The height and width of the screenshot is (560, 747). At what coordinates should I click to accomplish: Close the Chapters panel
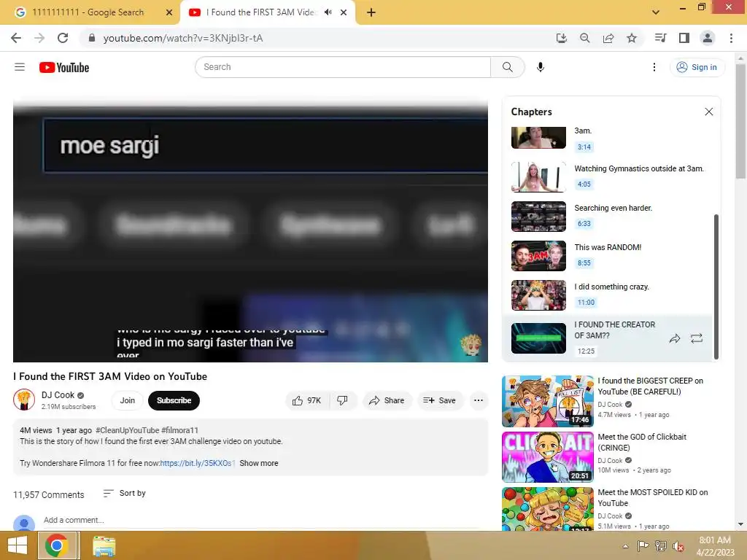pos(709,112)
